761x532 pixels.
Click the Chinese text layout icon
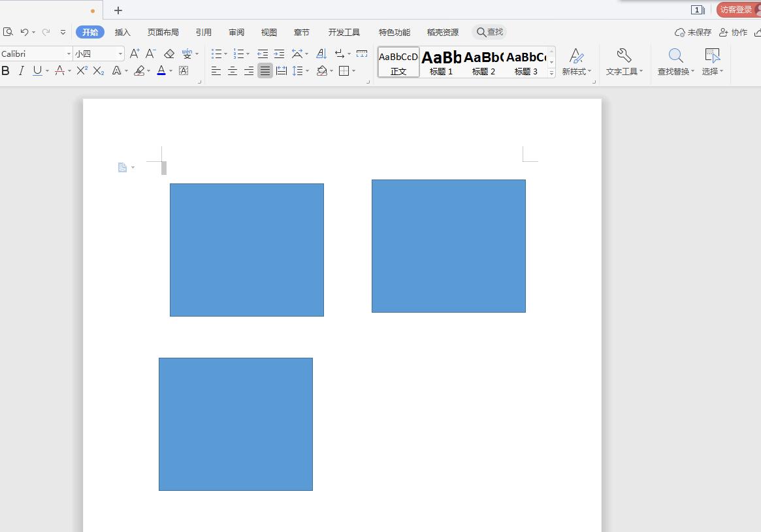(x=297, y=54)
